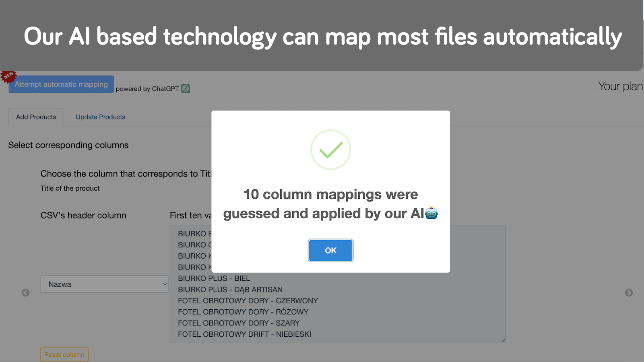Select the Add Products tab
The width and height of the screenshot is (644, 362).
pyautogui.click(x=36, y=117)
